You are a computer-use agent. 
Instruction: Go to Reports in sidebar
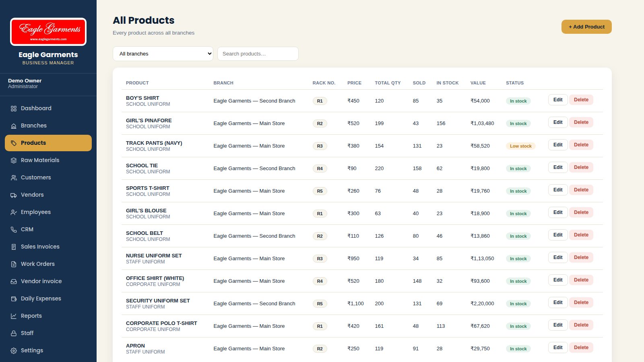tap(48, 316)
